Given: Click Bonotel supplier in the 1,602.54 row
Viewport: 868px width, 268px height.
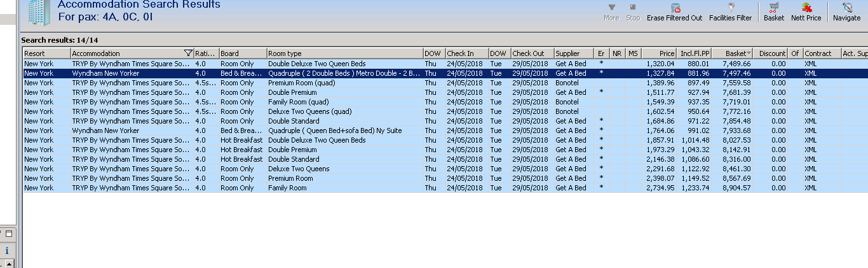Looking at the screenshot, I should (567, 111).
